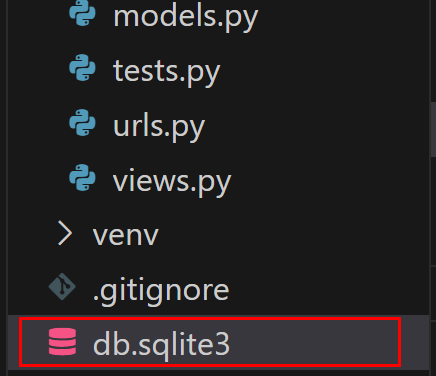Open the .gitignore file
The image size is (436, 376).
tap(161, 291)
